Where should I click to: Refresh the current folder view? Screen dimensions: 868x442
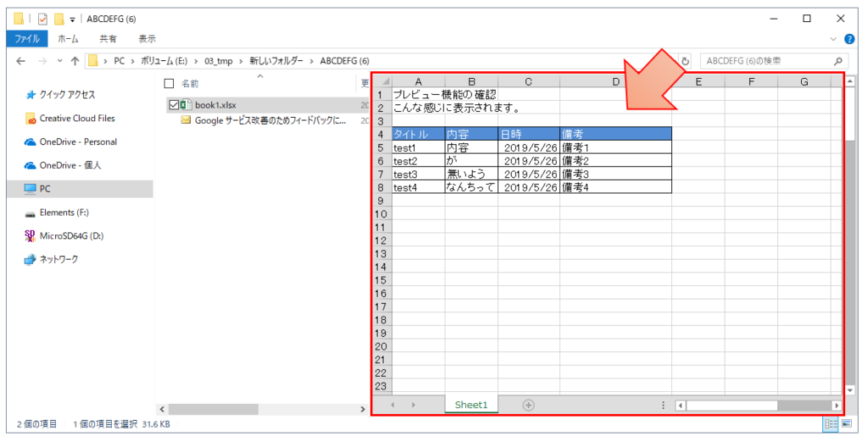pyautogui.click(x=685, y=61)
